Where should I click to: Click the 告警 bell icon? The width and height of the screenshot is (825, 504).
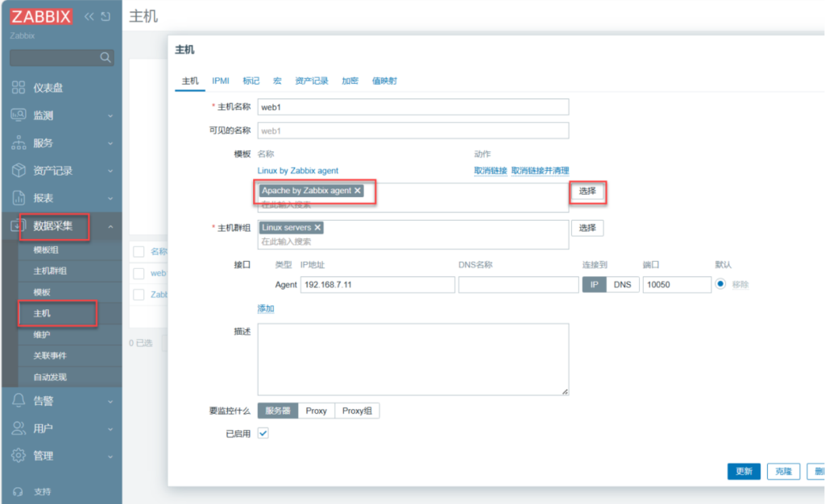coord(19,400)
